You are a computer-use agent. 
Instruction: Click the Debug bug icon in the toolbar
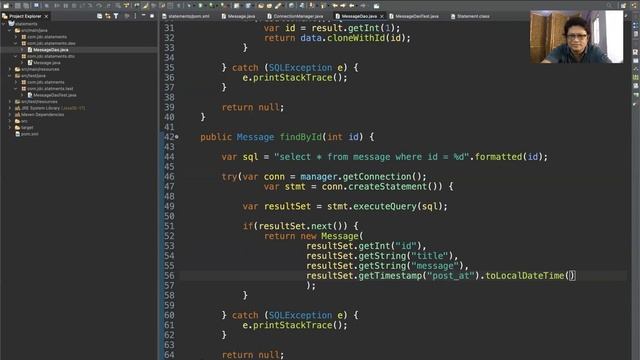[189, 6]
